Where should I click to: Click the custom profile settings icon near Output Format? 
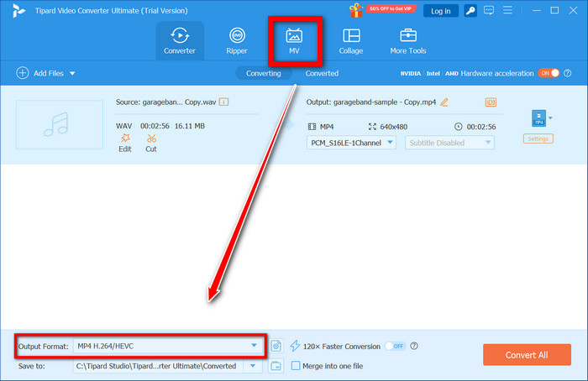click(276, 346)
